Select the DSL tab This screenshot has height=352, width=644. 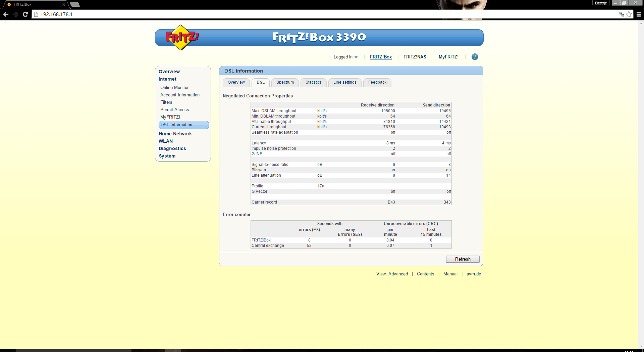261,82
